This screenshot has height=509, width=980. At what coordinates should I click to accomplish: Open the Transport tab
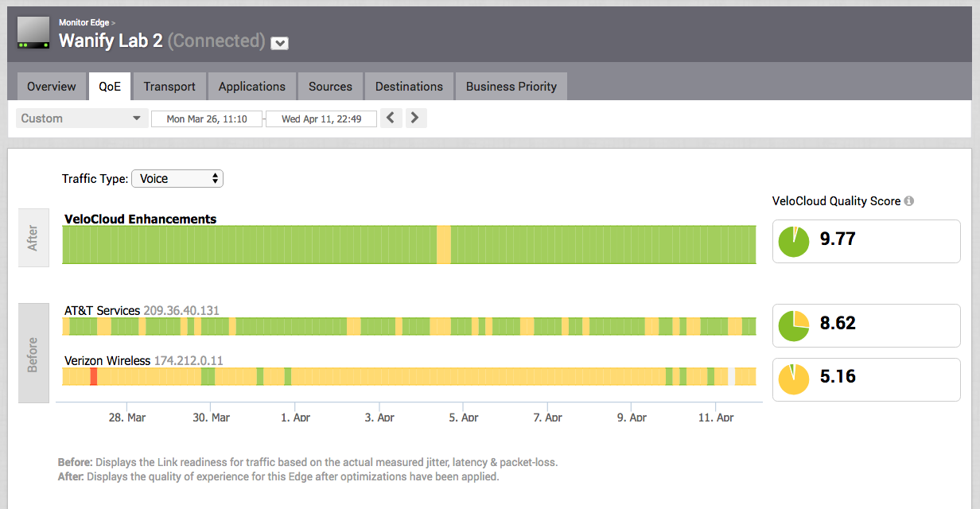click(x=169, y=87)
